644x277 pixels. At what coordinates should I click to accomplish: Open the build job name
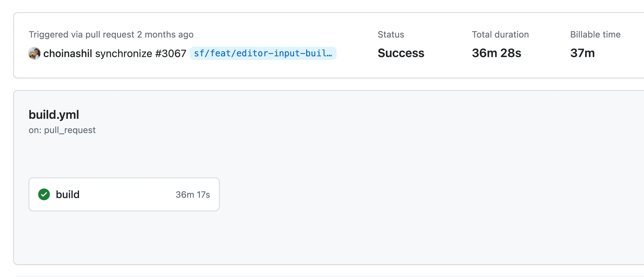pyautogui.click(x=68, y=194)
